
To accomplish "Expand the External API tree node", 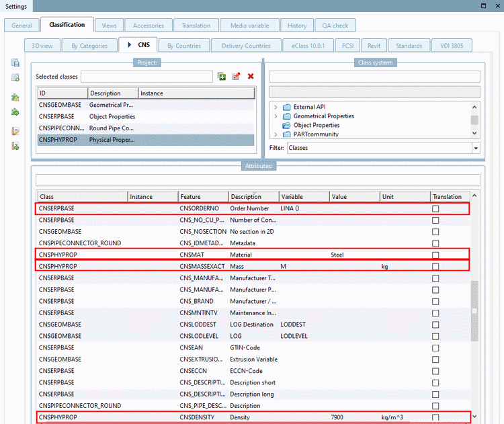I will pos(276,107).
